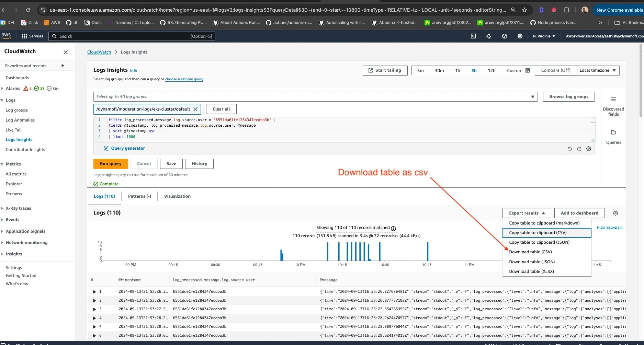
Task: Open Discovered fields panel icon
Action: tap(613, 100)
